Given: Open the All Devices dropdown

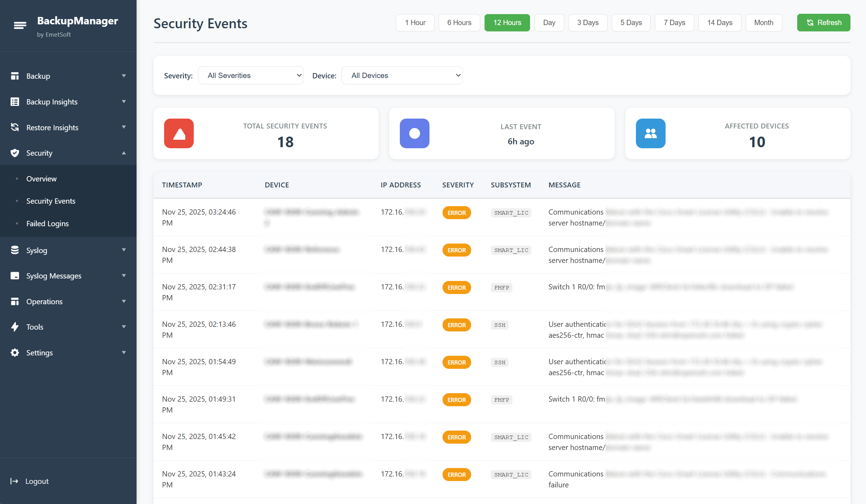Looking at the screenshot, I should 402,76.
